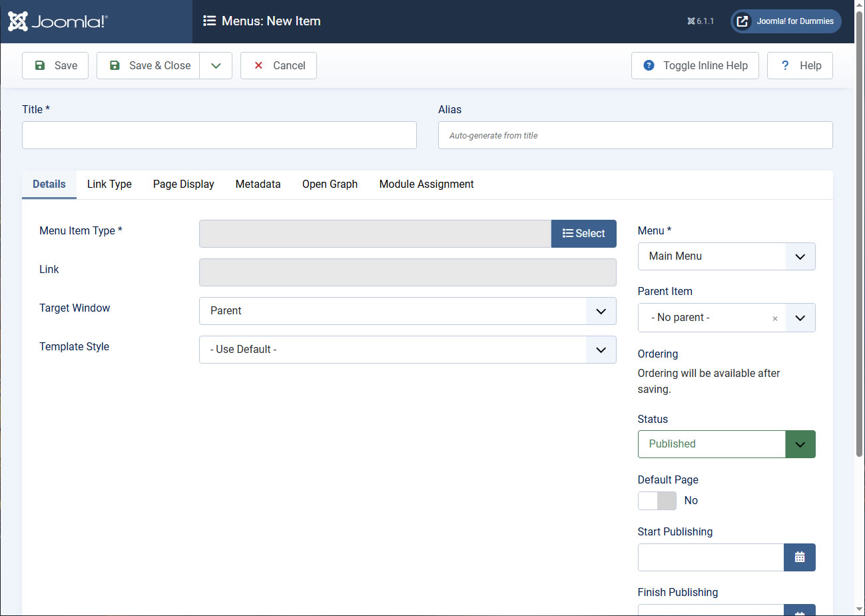This screenshot has width=865, height=616.
Task: Open the Start Publishing calendar picker
Action: 800,557
